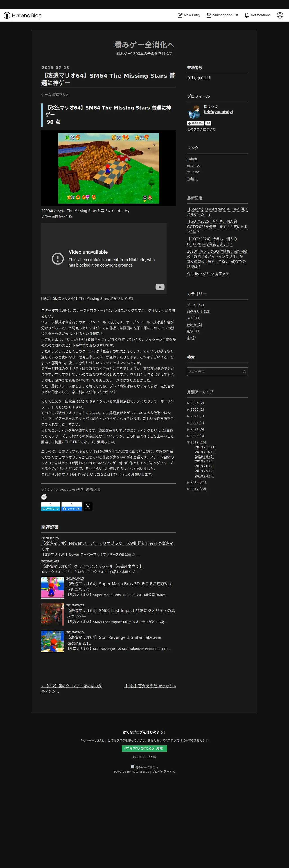Collapse the 2019 archive
The width and height of the screenshot is (289, 868).
tap(188, 442)
